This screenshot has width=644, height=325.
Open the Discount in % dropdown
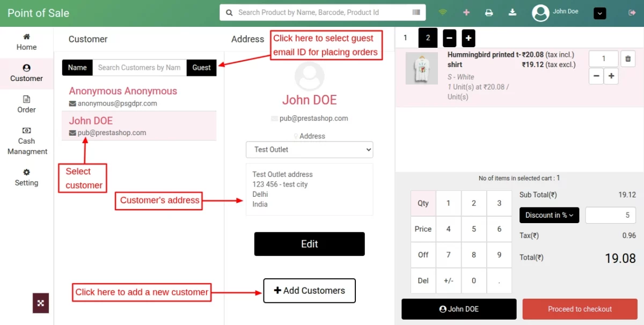coord(549,215)
